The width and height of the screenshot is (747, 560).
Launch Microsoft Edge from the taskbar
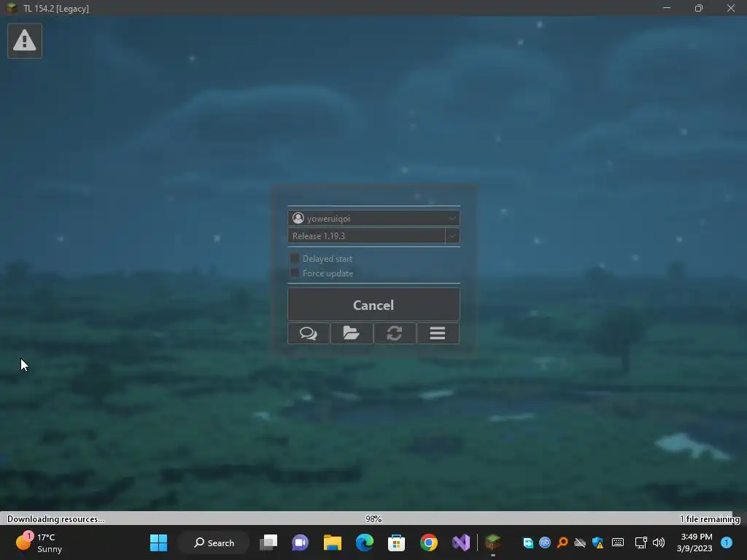pyautogui.click(x=365, y=542)
